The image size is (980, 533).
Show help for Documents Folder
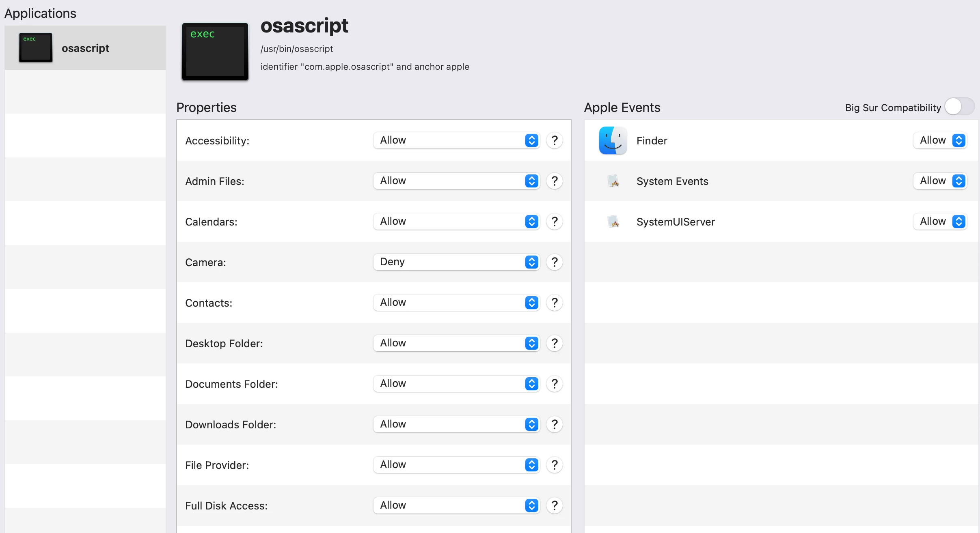555,384
